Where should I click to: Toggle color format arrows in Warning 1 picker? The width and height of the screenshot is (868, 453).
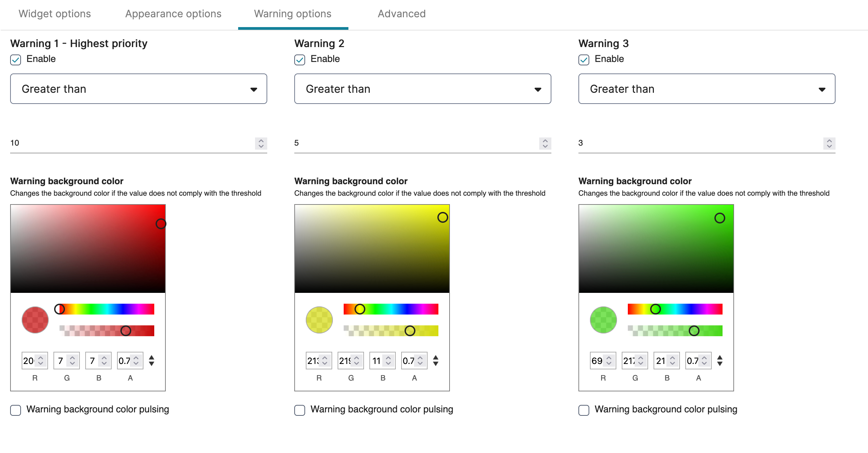pos(152,361)
